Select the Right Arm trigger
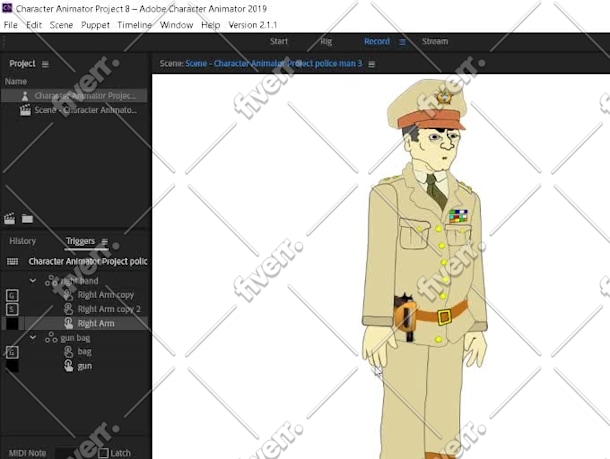610x459 pixels. 74,323
